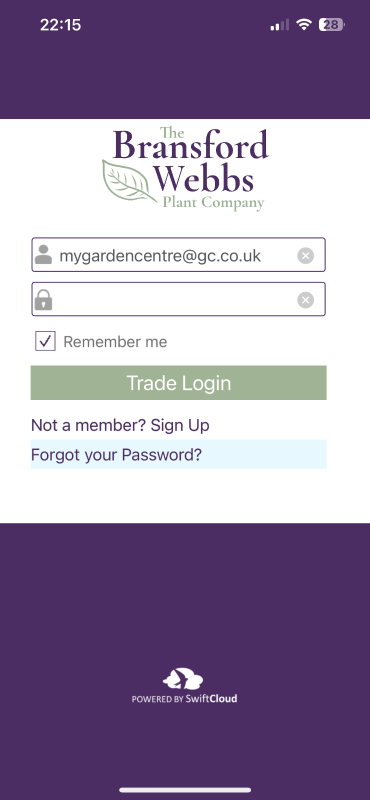Open the Not a member? Sign Up link
The image size is (370, 800).
click(120, 425)
